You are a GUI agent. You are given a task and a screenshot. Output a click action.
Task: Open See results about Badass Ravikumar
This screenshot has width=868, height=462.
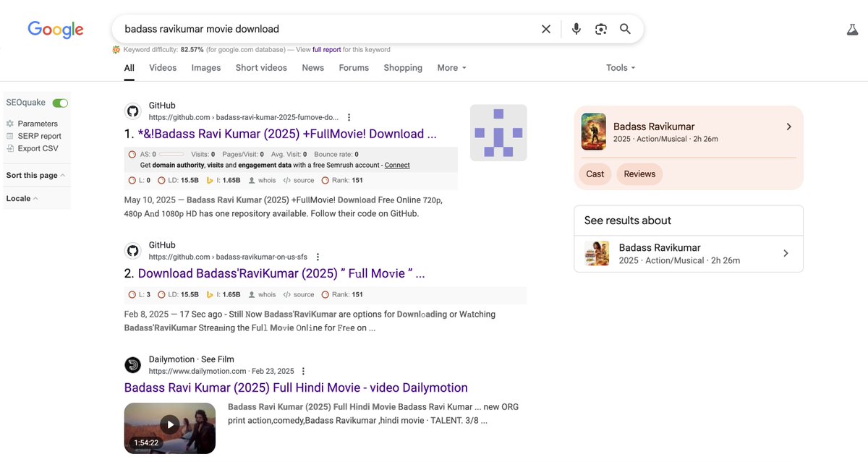tap(689, 254)
